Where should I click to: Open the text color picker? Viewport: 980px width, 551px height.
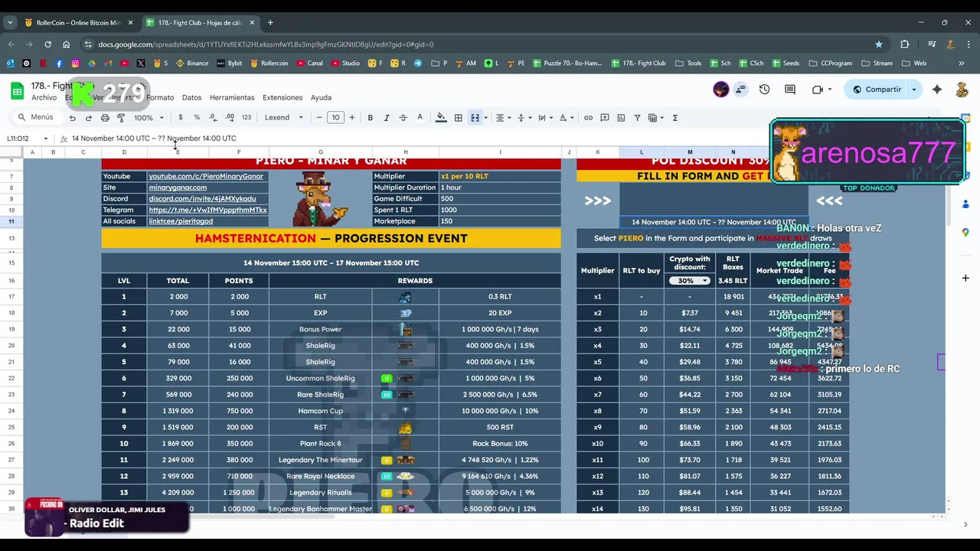[x=420, y=118]
